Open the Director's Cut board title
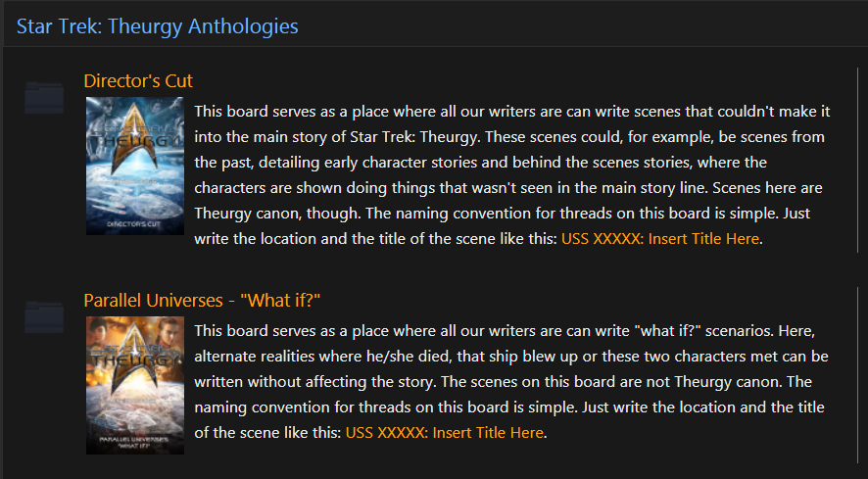 tap(138, 81)
